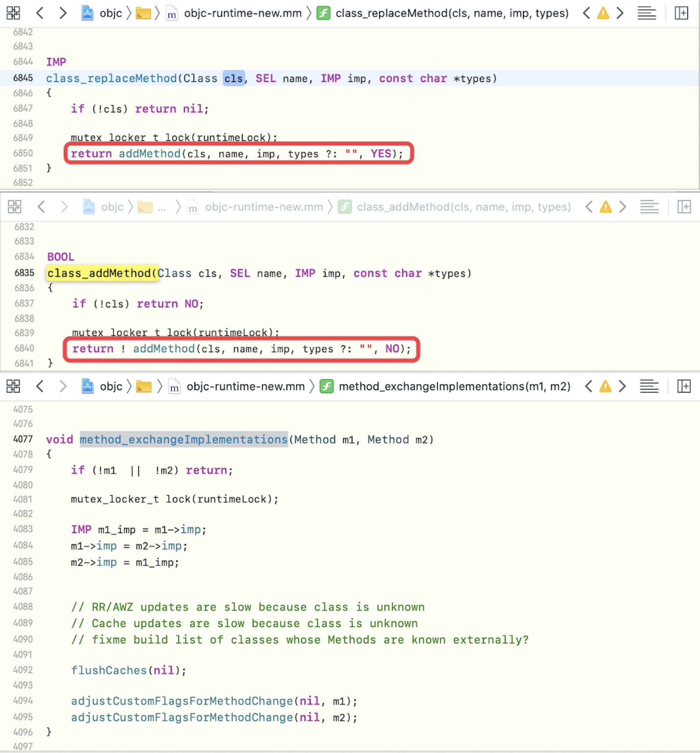Screen dimensions: 700x753
Task: Open class_replaceMethod function in jump bar
Action: click(x=452, y=13)
